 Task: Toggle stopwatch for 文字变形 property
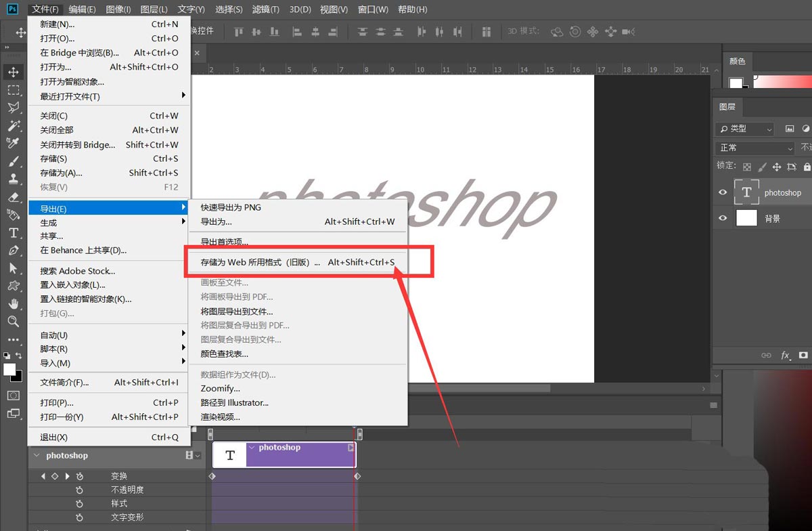[x=79, y=517]
